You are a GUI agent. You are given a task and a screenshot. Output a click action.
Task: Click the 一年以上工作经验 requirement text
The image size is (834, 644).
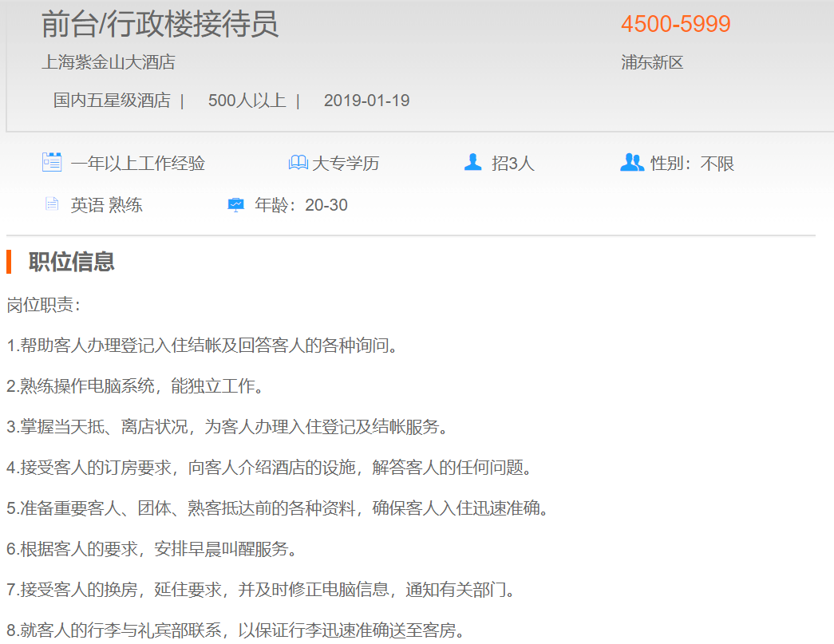[138, 164]
